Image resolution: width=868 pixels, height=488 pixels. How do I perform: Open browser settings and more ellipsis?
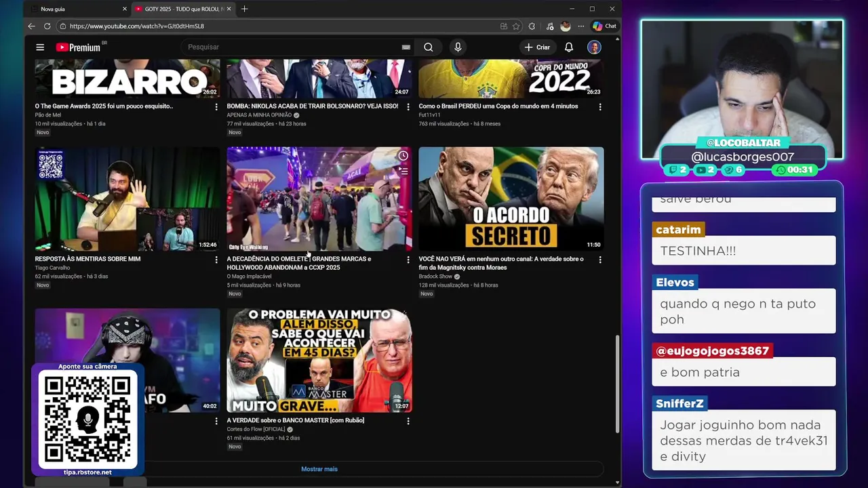click(580, 26)
